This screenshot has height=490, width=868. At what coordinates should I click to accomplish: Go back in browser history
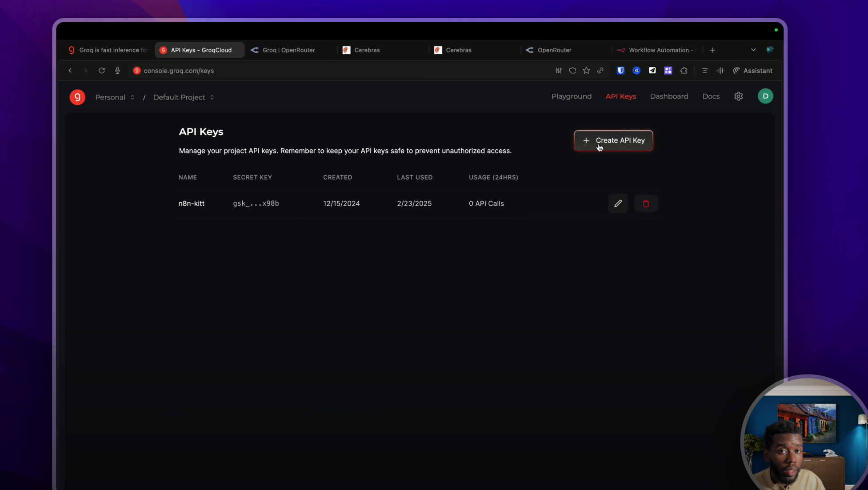coord(70,71)
